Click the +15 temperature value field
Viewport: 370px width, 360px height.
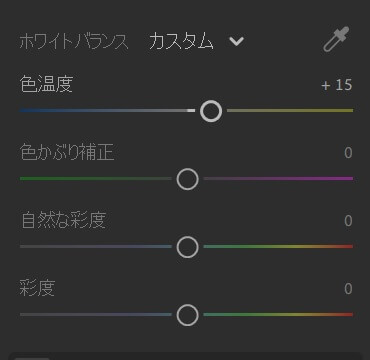click(x=337, y=85)
